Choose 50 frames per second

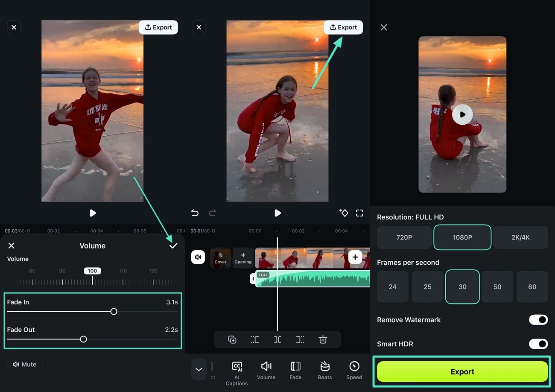(497, 287)
